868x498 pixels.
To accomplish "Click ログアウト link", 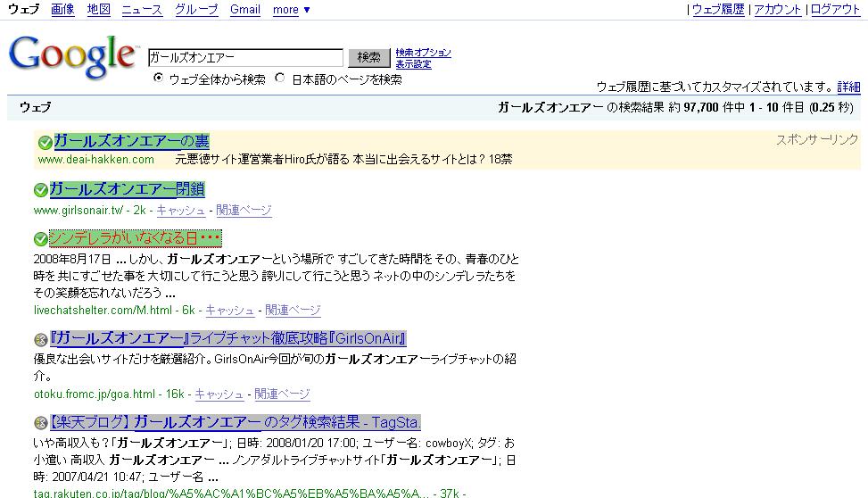I will (x=835, y=10).
